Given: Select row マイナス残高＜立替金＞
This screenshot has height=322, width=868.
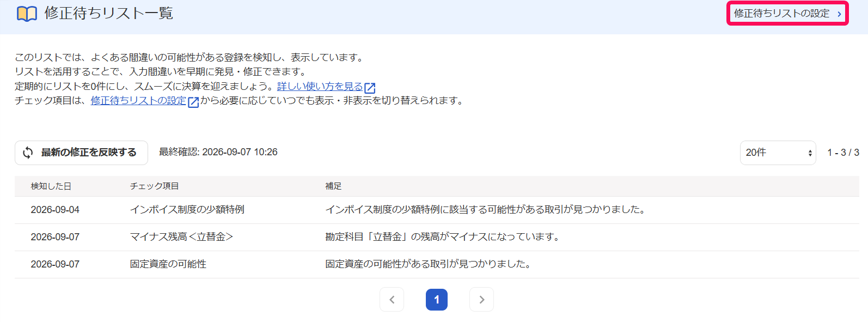Looking at the screenshot, I should (437, 237).
